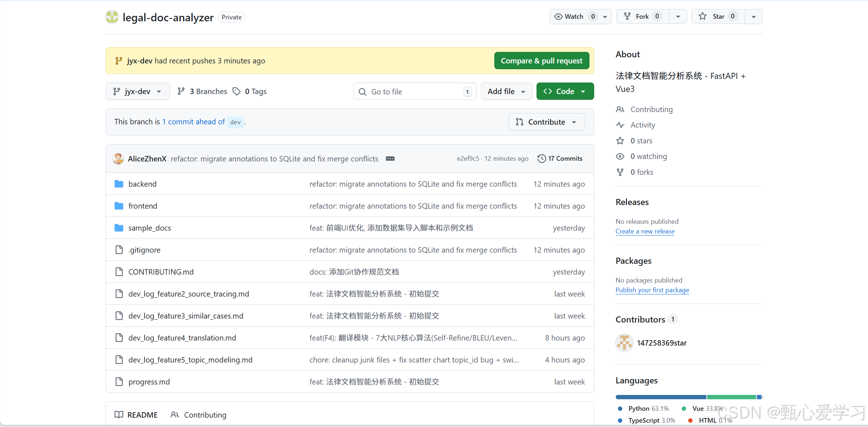Open the Contribute dropdown

[x=546, y=122]
